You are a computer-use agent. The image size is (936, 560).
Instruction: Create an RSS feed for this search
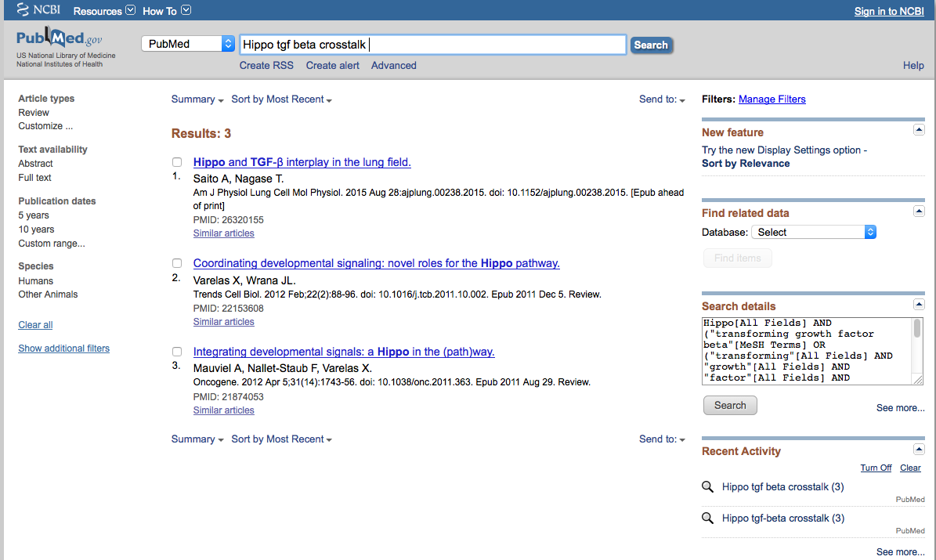(266, 66)
